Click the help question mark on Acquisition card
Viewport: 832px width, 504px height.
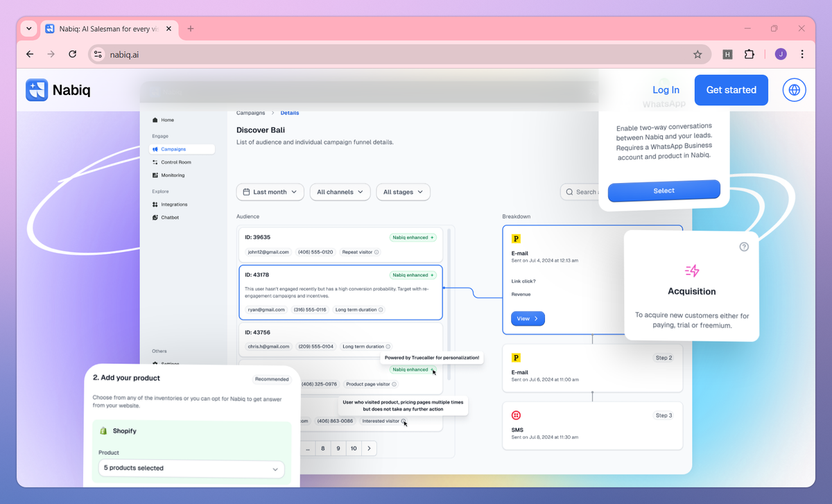click(x=744, y=247)
